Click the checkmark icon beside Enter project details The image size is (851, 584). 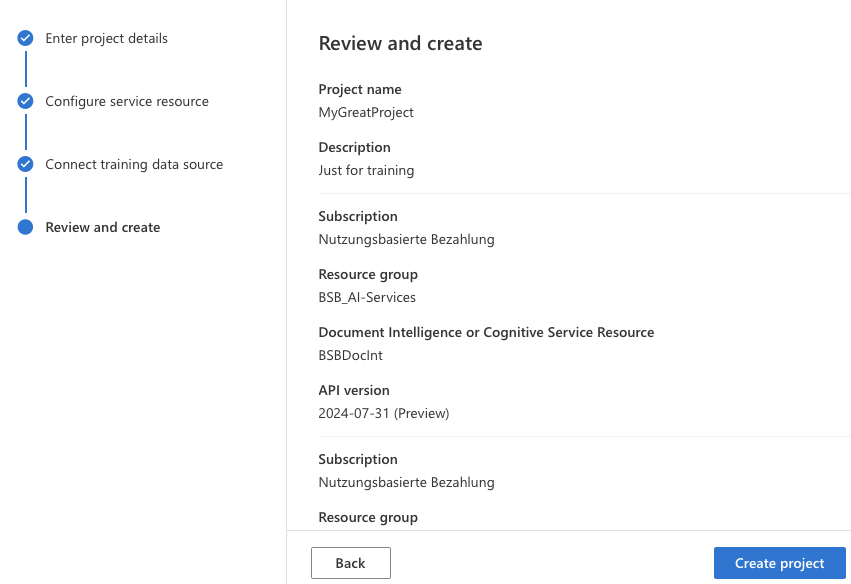(x=26, y=39)
